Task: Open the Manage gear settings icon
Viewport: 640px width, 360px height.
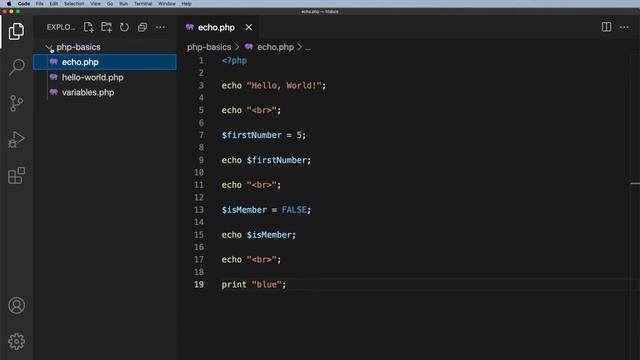Action: point(16,341)
